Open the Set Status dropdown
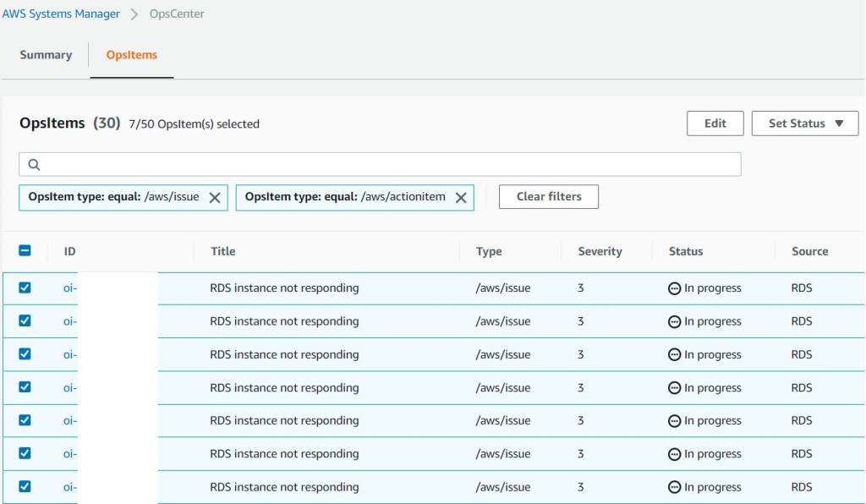The height and width of the screenshot is (504, 866). 803,123
